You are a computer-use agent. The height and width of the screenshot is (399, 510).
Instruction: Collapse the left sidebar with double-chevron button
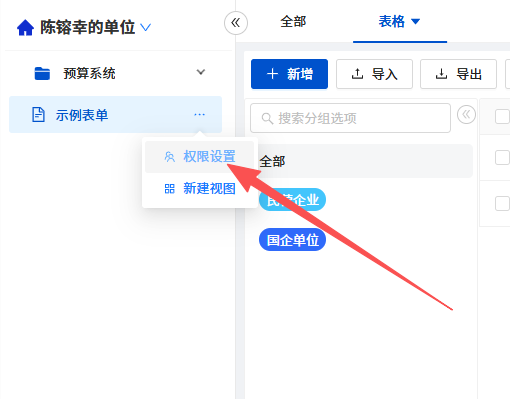pos(236,23)
